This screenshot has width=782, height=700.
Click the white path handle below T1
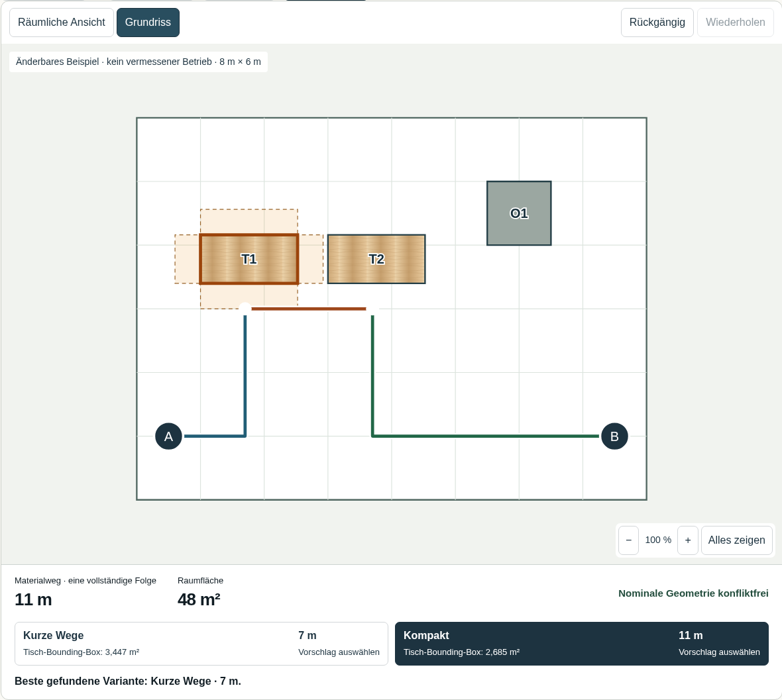pos(245,309)
